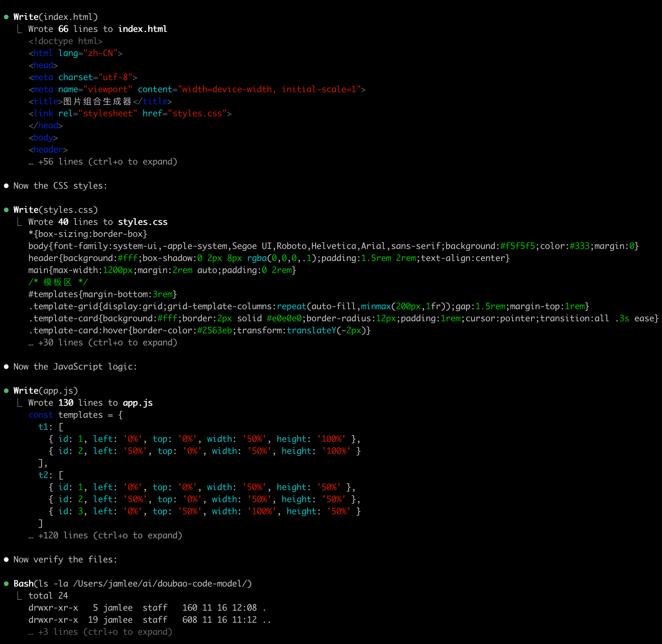662x644 pixels.
Task: Click the 'const templates = {' code line
Action: point(76,415)
